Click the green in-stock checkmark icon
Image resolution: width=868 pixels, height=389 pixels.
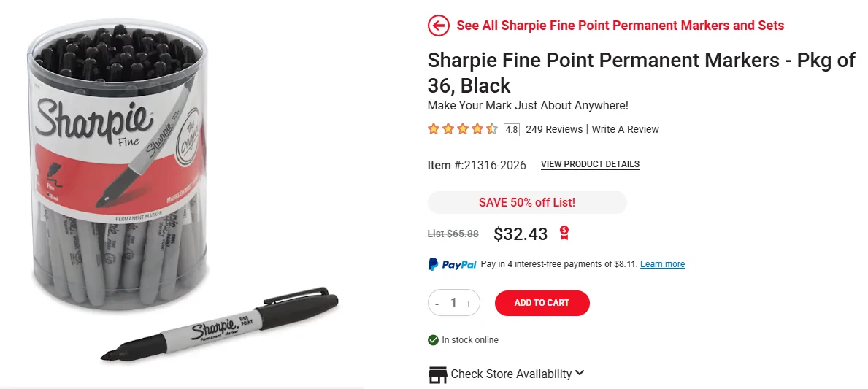click(x=433, y=340)
